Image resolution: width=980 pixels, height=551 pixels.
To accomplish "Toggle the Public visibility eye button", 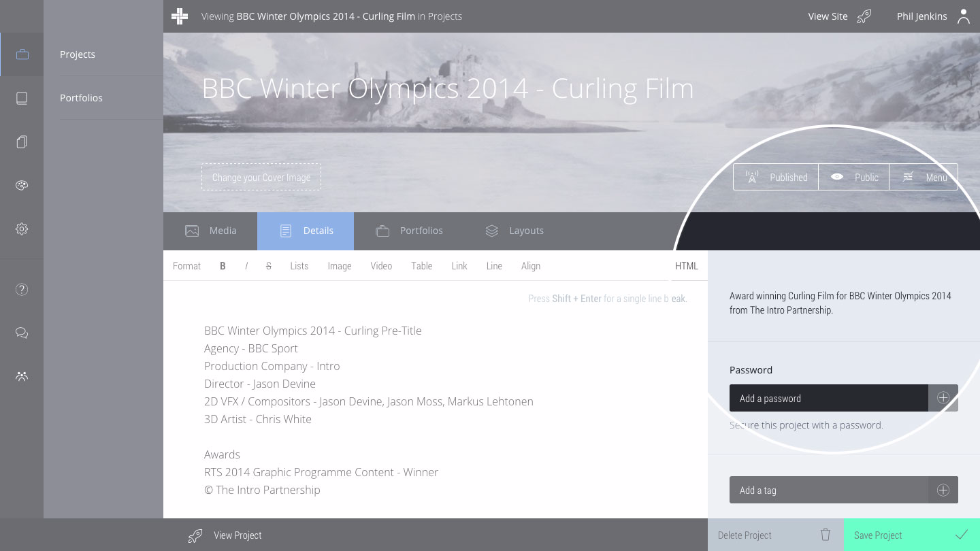I will coord(853,177).
